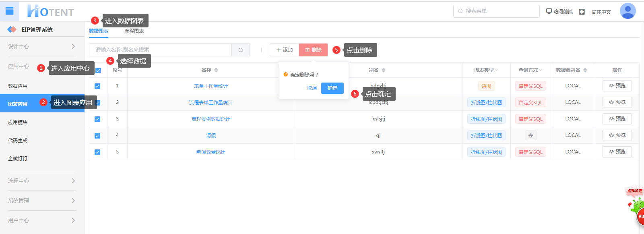Open 查询方式 column filter dropdown
This screenshot has width=644, height=234.
(541, 70)
